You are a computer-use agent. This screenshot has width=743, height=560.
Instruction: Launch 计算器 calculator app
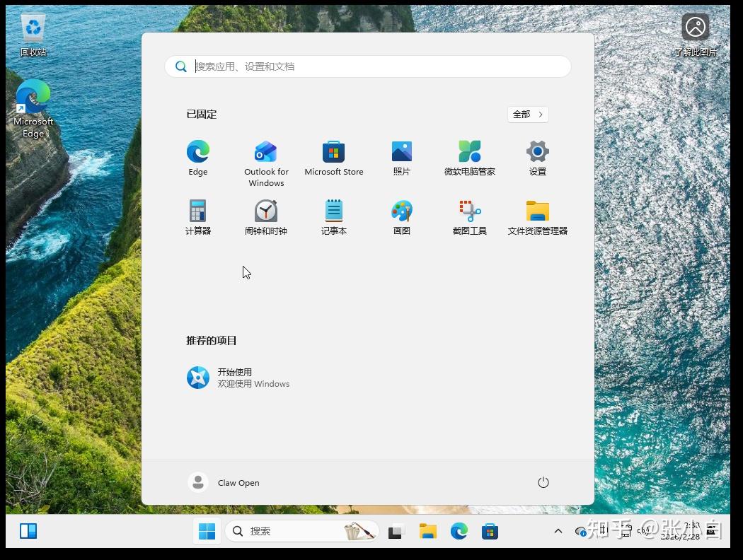[x=198, y=218]
